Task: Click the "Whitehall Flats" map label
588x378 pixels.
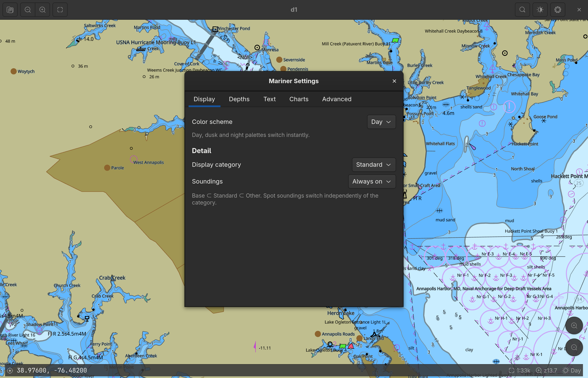Action: (440, 144)
